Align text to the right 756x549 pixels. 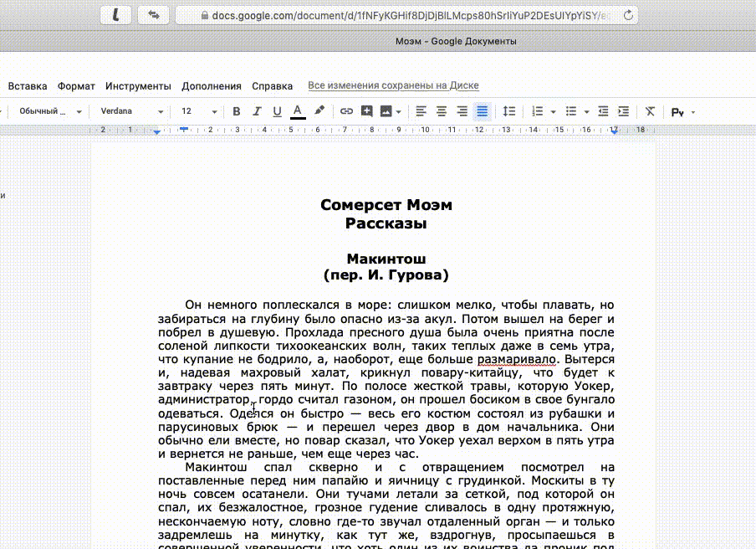pyautogui.click(x=462, y=111)
